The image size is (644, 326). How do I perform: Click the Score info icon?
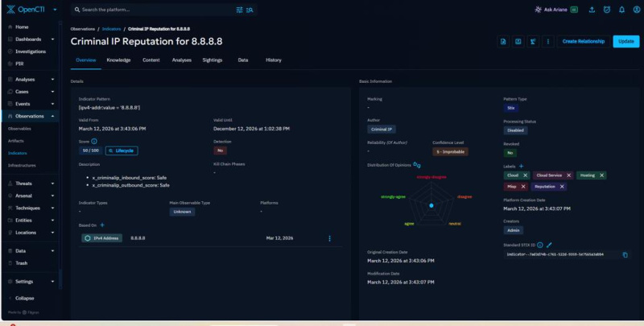[93, 141]
